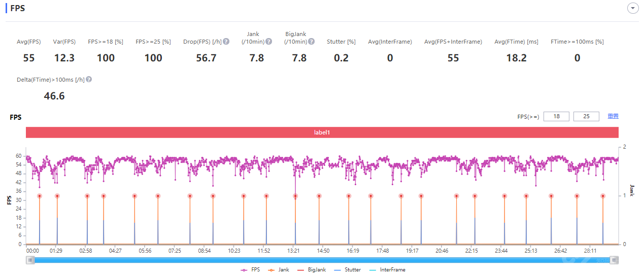Open help icon beside BigJank (/10min)
The width and height of the screenshot is (644, 274).
312,42
